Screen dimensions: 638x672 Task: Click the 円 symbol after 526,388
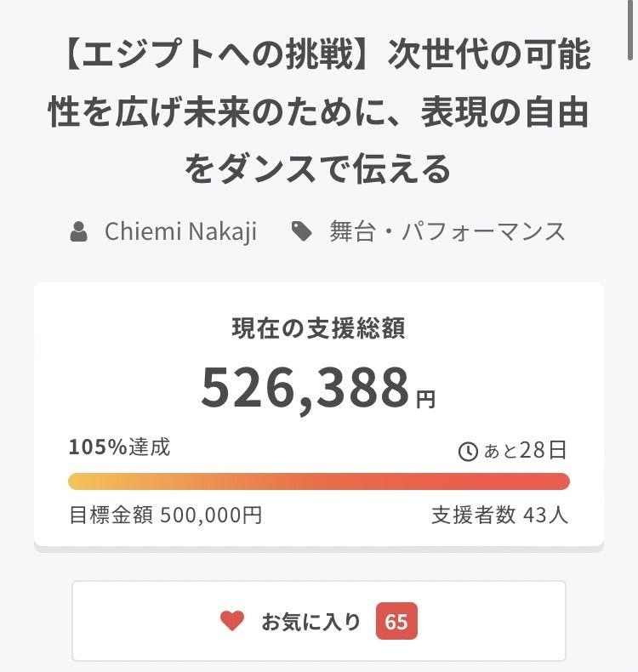coord(426,398)
